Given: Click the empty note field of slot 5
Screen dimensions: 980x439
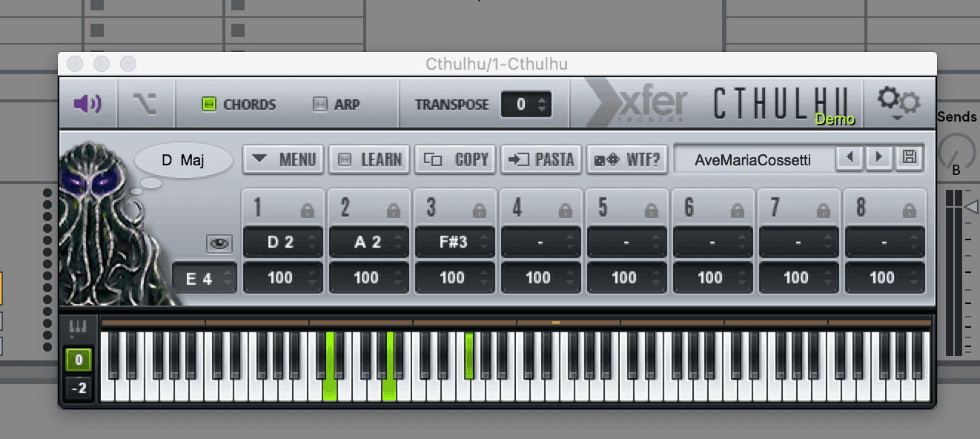Looking at the screenshot, I should [x=627, y=242].
